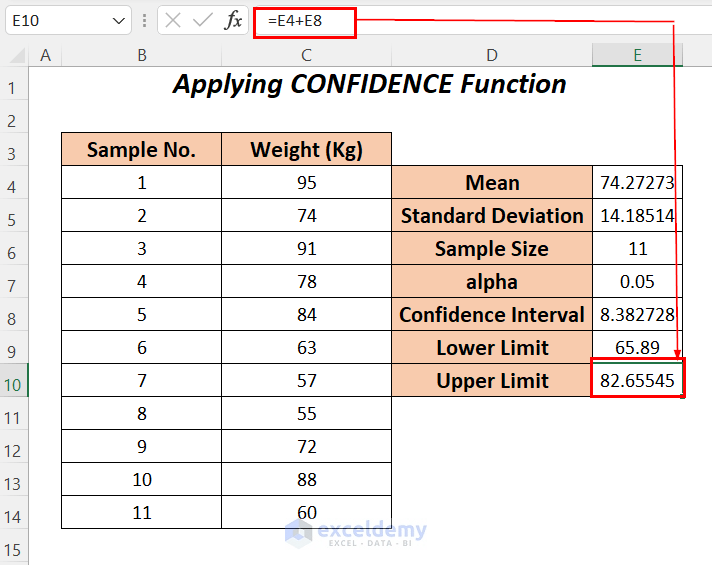
Task: Click the weight cell showing 88
Action: 307,480
